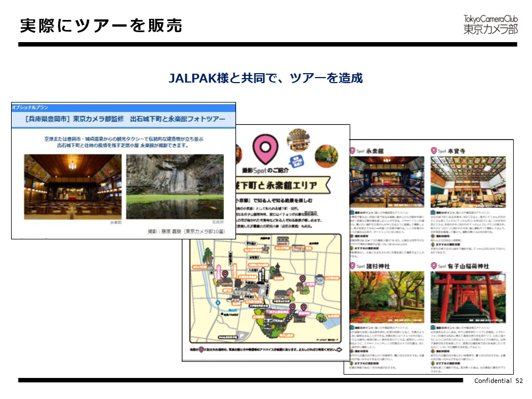Click the slide title 実際にツアーを販売
This screenshot has height=399, width=532.
[x=101, y=26]
